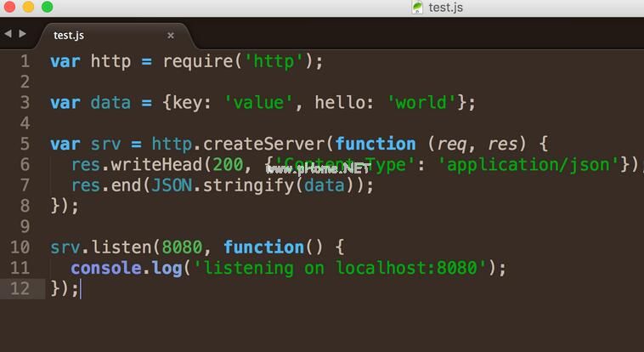Click the red close window button
Screen dimensions: 644x352
[x=9, y=7]
